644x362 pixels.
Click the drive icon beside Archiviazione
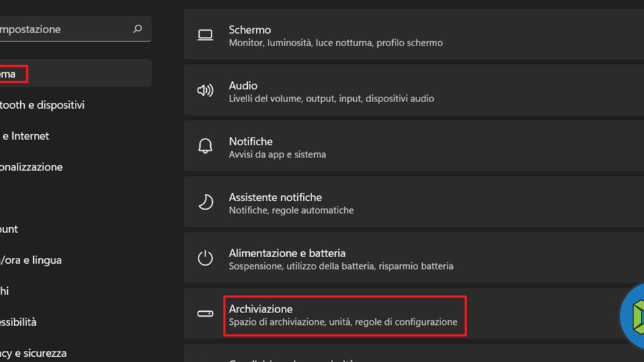(205, 314)
